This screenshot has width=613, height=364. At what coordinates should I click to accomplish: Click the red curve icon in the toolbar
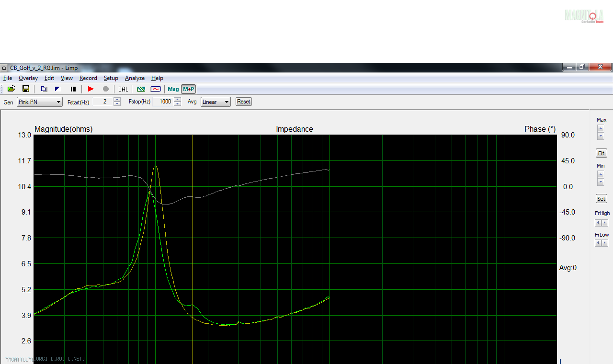[156, 89]
